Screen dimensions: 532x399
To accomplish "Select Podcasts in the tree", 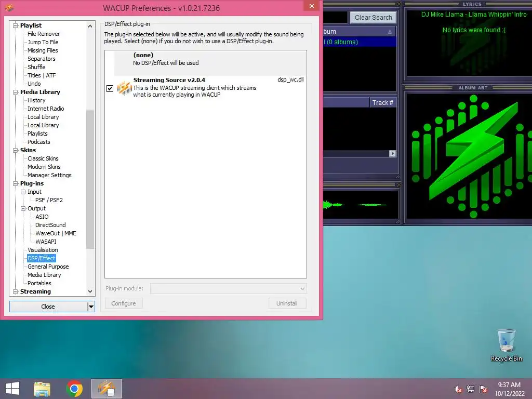I will (x=38, y=142).
